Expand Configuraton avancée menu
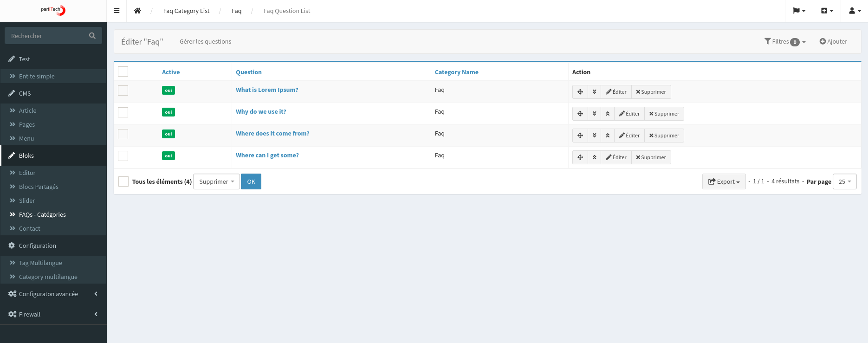 click(x=53, y=294)
